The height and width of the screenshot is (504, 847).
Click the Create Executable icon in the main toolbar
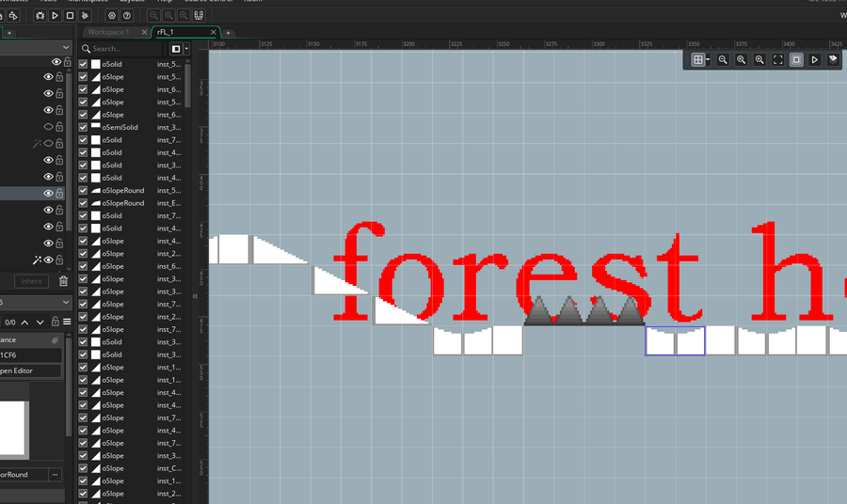click(13, 16)
